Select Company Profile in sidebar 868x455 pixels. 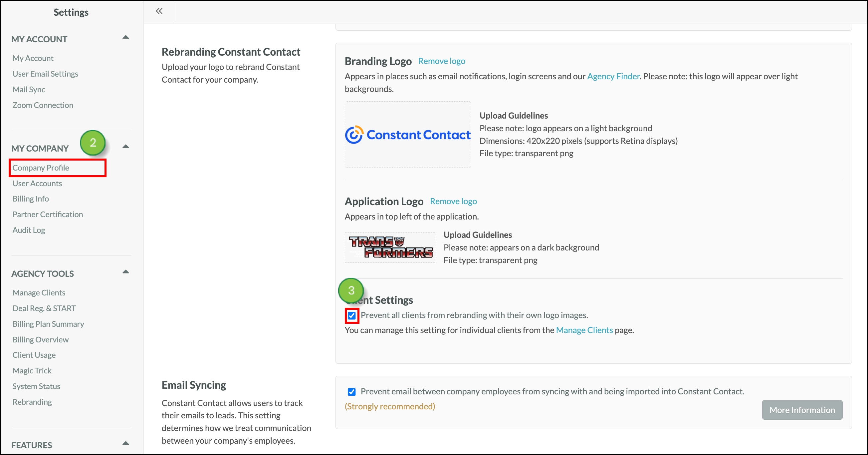[41, 168]
